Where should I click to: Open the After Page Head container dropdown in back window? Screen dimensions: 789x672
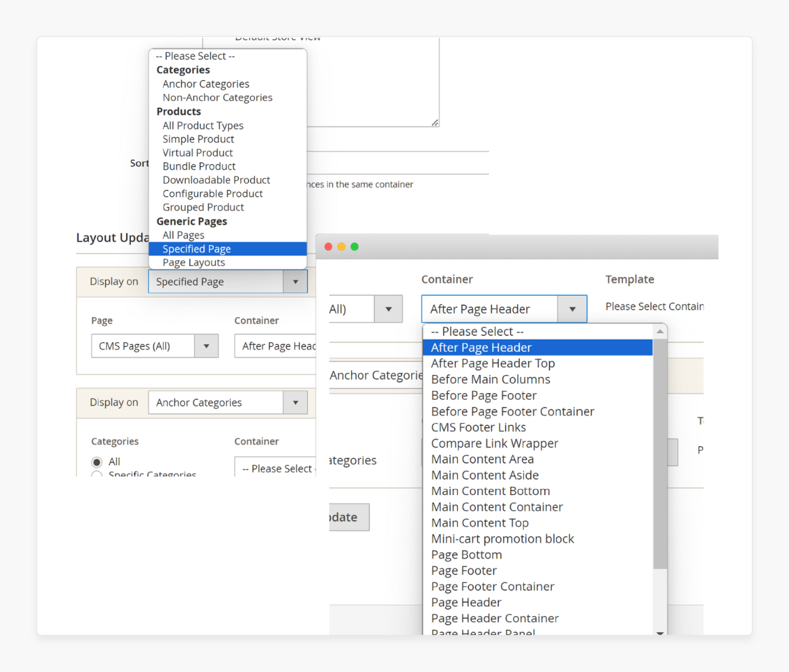tap(275, 346)
